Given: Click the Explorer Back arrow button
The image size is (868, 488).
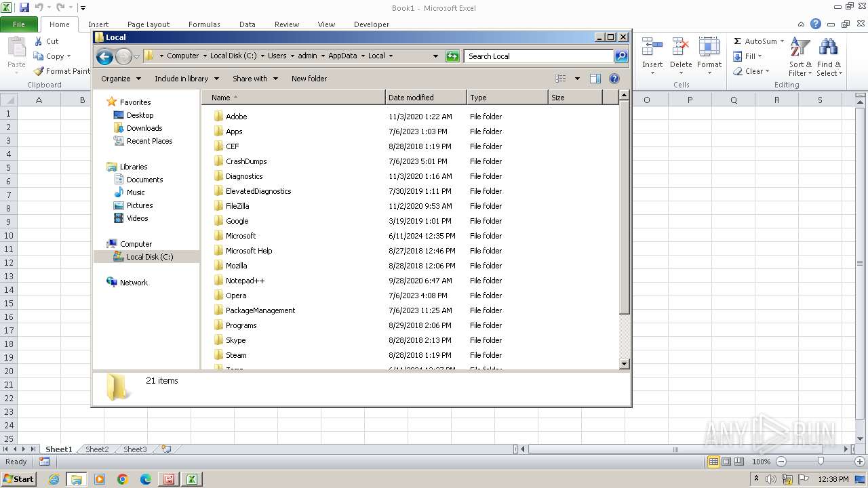Looking at the screenshot, I should tap(104, 56).
